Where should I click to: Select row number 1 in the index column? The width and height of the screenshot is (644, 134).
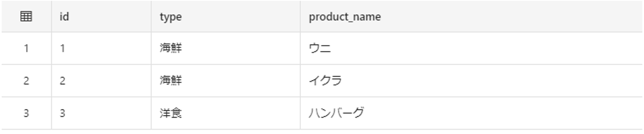pos(26,48)
